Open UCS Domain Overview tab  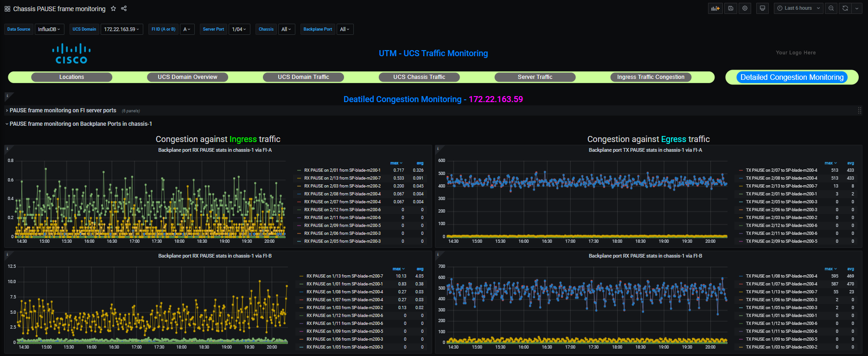[187, 77]
